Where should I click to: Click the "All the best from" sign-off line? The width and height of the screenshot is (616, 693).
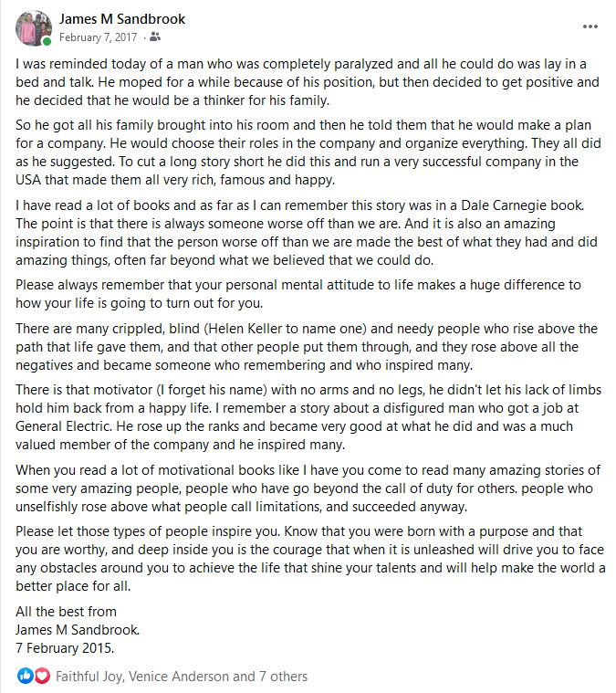(67, 612)
